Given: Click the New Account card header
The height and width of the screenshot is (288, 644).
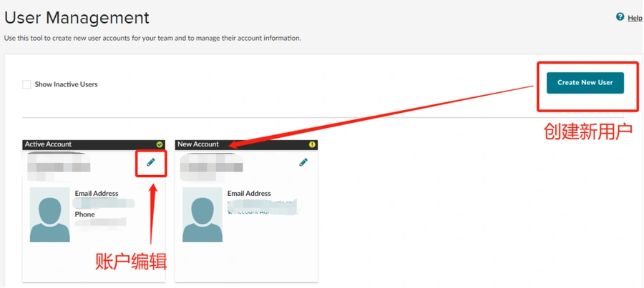Looking at the screenshot, I should [x=246, y=144].
